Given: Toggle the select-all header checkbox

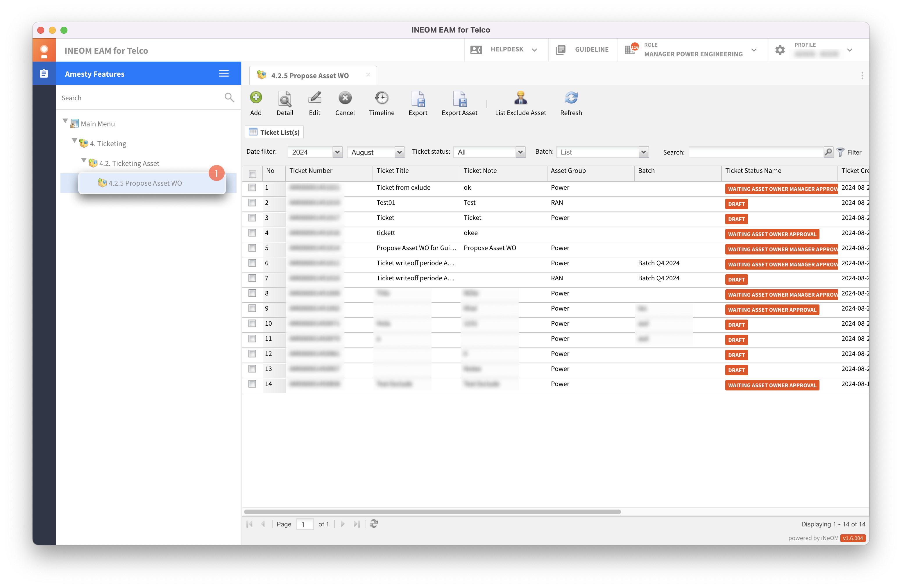Looking at the screenshot, I should click(x=253, y=174).
